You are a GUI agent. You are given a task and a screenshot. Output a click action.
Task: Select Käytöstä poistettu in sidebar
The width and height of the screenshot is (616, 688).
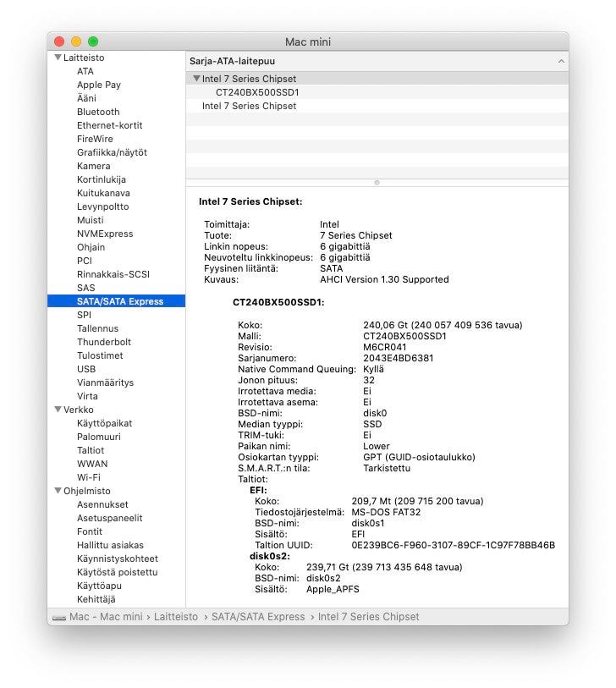pos(117,572)
